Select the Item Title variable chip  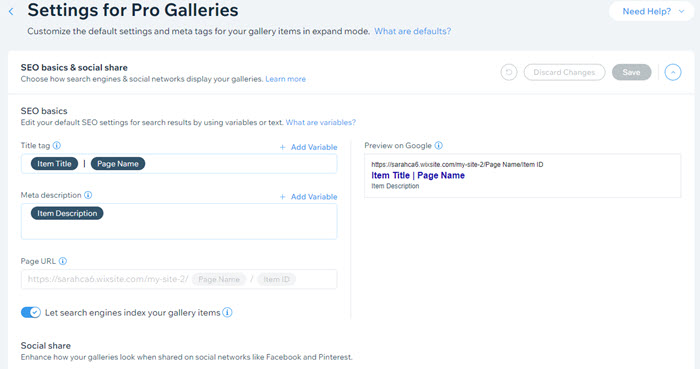(54, 164)
